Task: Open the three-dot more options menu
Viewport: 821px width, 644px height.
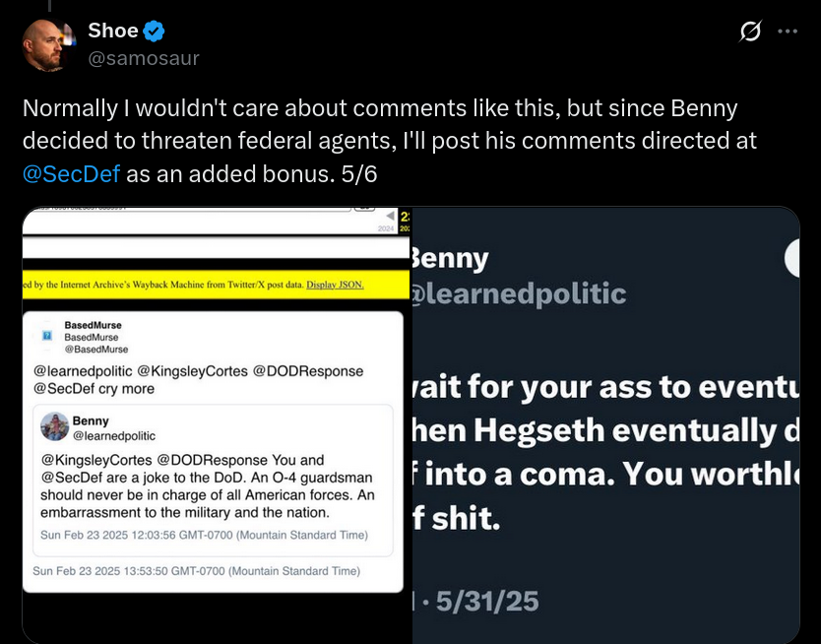Action: pyautogui.click(x=788, y=32)
